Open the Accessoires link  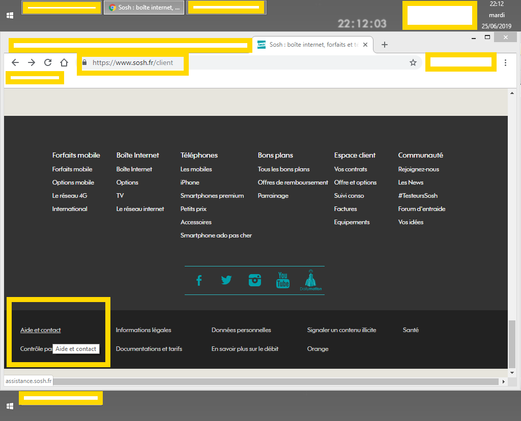point(196,222)
